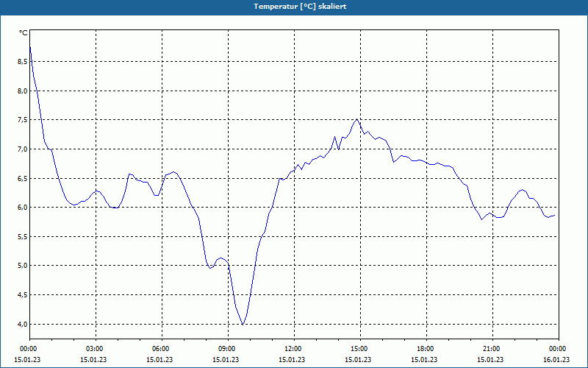
Task: Click the 16.01.23 date label
Action: pyautogui.click(x=556, y=360)
